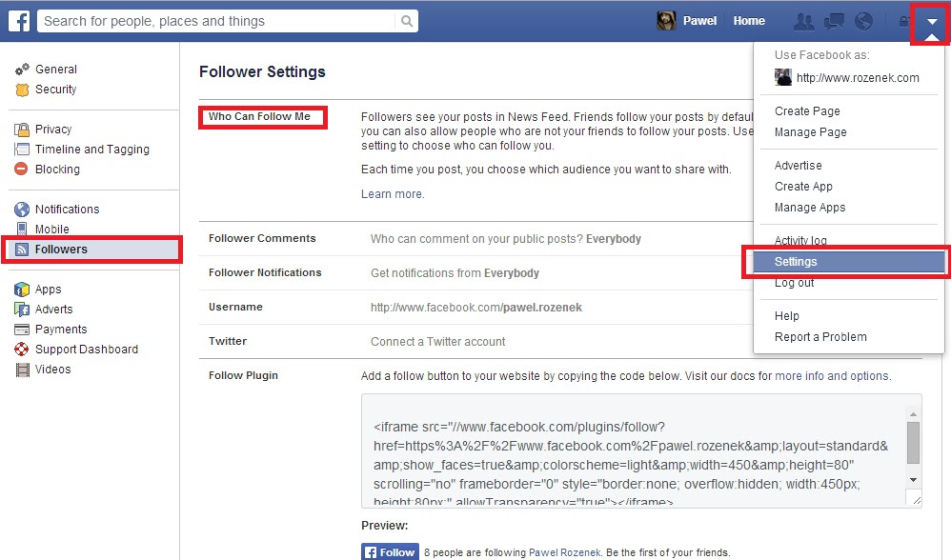Go to Pawel's profile link
This screenshot has width=951, height=560.
point(699,21)
